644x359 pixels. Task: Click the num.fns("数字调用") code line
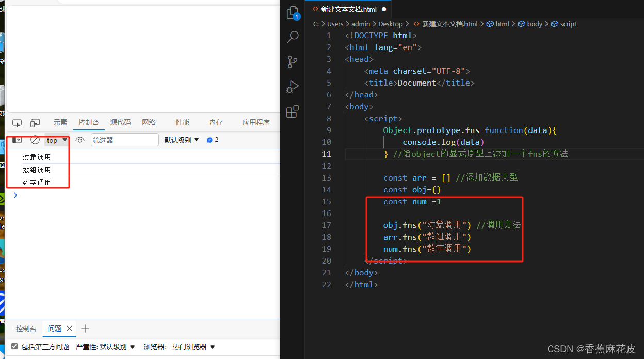(427, 249)
